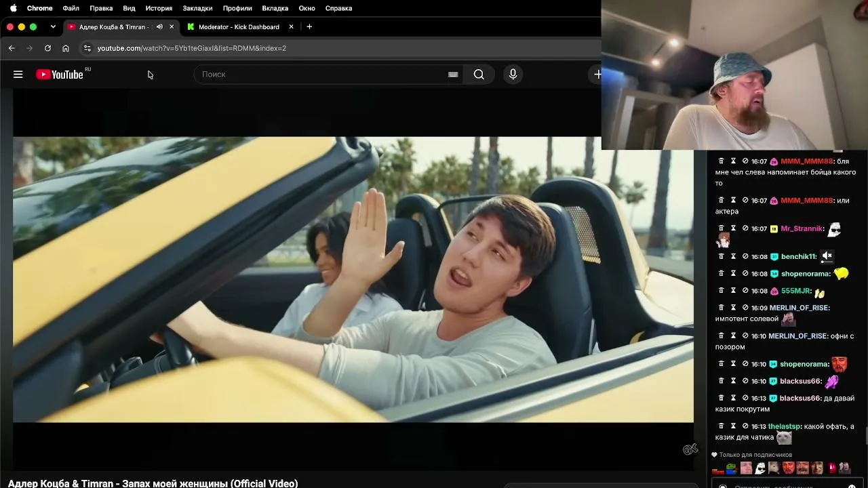The width and height of the screenshot is (868, 488).
Task: Ban MERLIN_OF_RISE on 'офни с позором' message
Action: [x=745, y=336]
